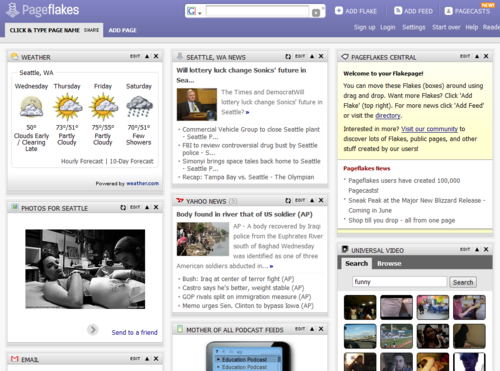Image resolution: width=500 pixels, height=371 pixels.
Task: Collapse the Yahoo News flake
Action: pyautogui.click(x=312, y=200)
